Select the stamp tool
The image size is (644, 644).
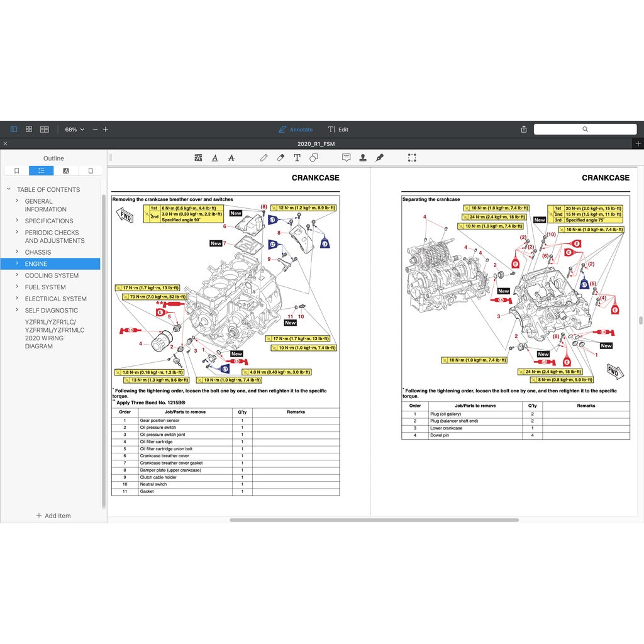pos(363,158)
